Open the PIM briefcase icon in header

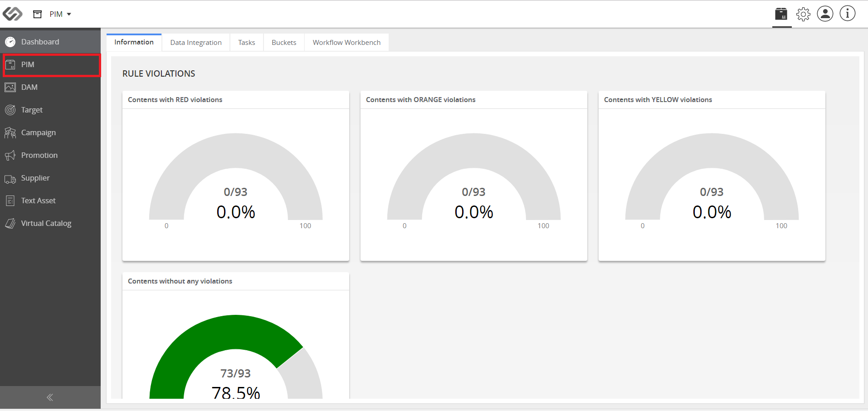tap(781, 14)
